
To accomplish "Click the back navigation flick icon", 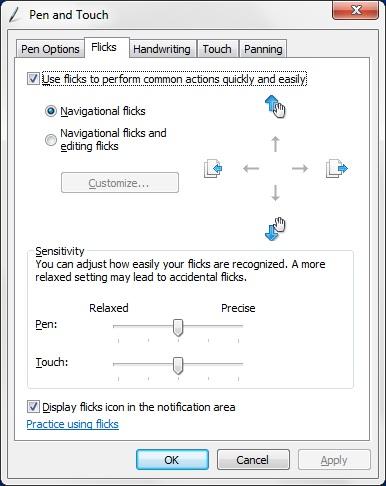I will 213,169.
